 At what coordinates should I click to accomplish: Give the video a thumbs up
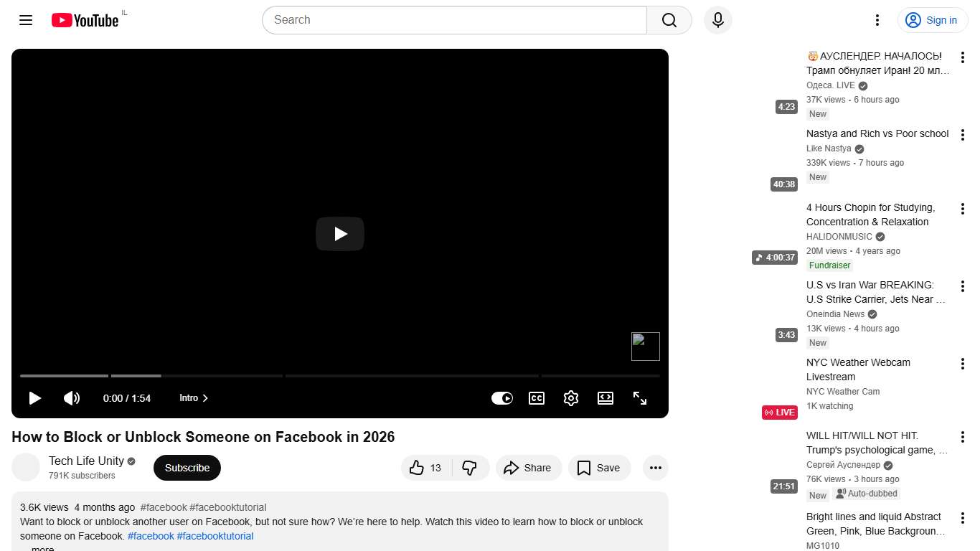425,468
